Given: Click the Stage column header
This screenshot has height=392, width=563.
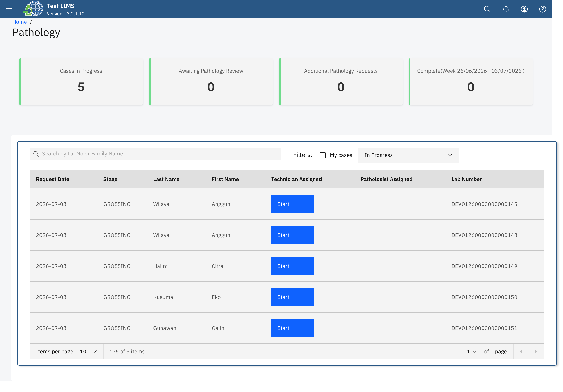Looking at the screenshot, I should (110, 179).
